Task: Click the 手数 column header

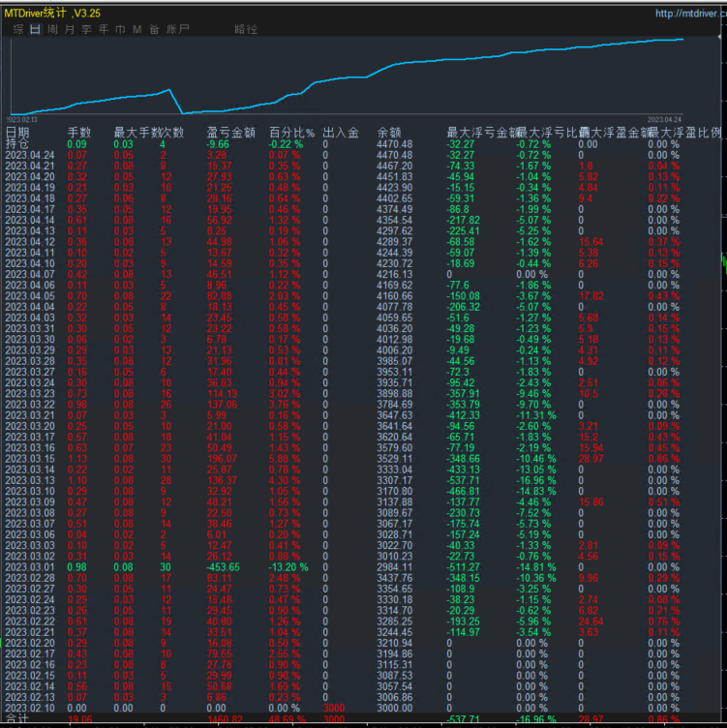Action: coord(79,133)
